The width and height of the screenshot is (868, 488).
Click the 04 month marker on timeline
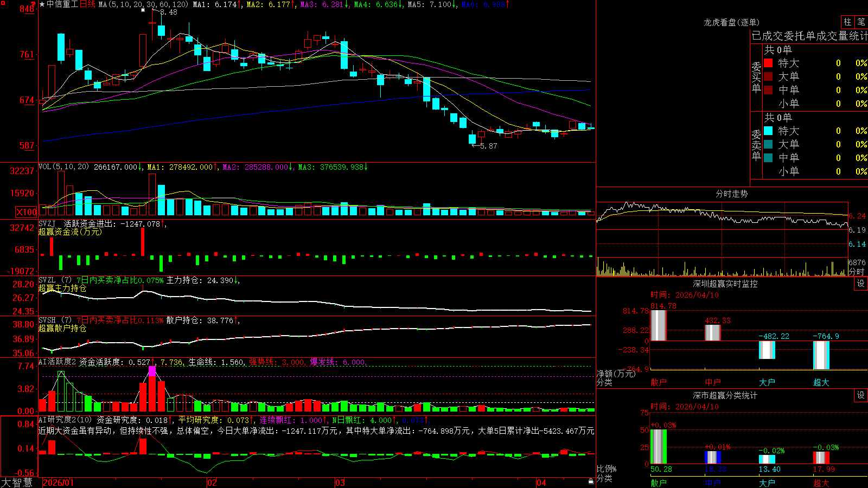[x=541, y=483]
